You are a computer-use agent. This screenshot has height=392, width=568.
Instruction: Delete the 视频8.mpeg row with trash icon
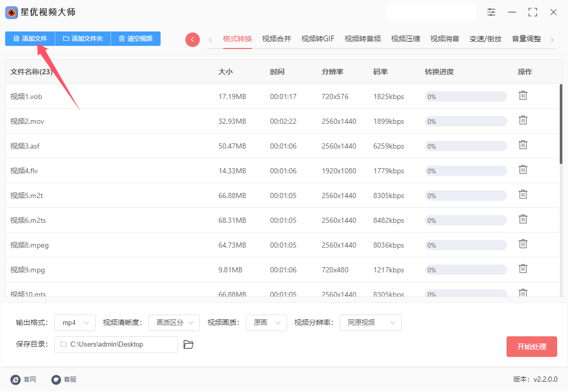[x=523, y=244]
